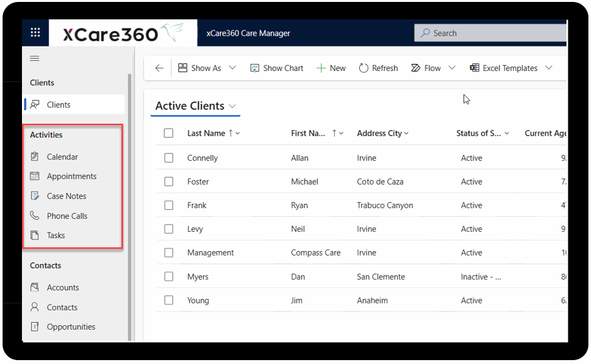Click the Calendar clipboard icon
Screen dimensions: 591x364
35,156
